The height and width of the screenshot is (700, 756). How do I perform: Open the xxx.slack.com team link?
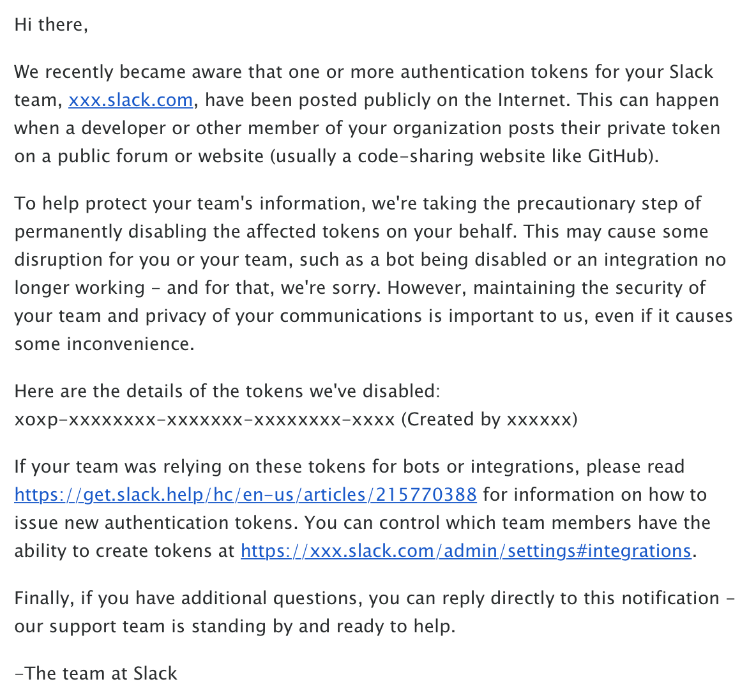click(x=130, y=100)
